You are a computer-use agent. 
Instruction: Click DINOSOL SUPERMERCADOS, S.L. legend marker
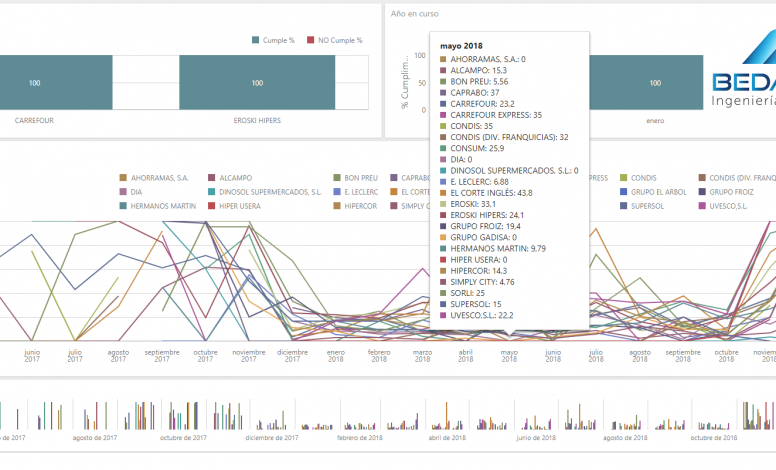coord(212,191)
